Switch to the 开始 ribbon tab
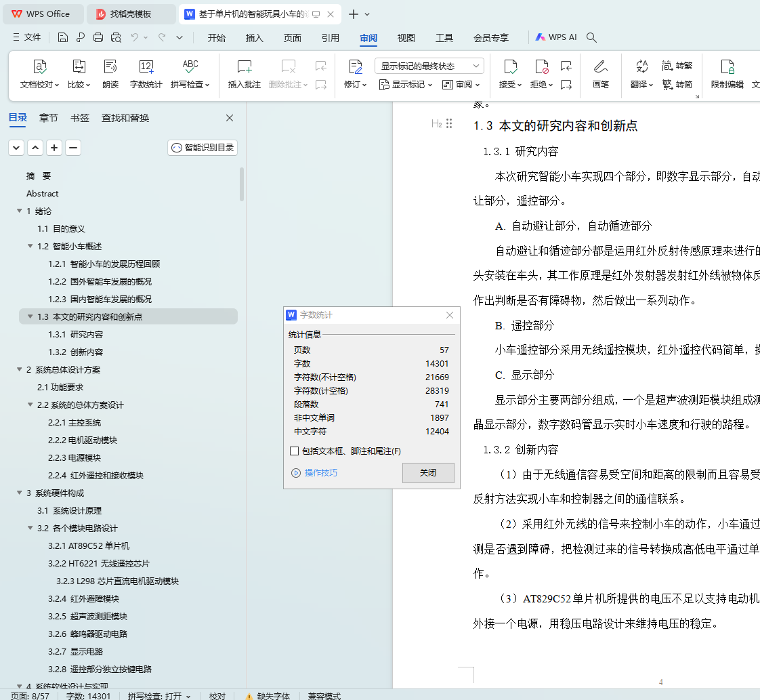The height and width of the screenshot is (700, 760). click(x=216, y=38)
